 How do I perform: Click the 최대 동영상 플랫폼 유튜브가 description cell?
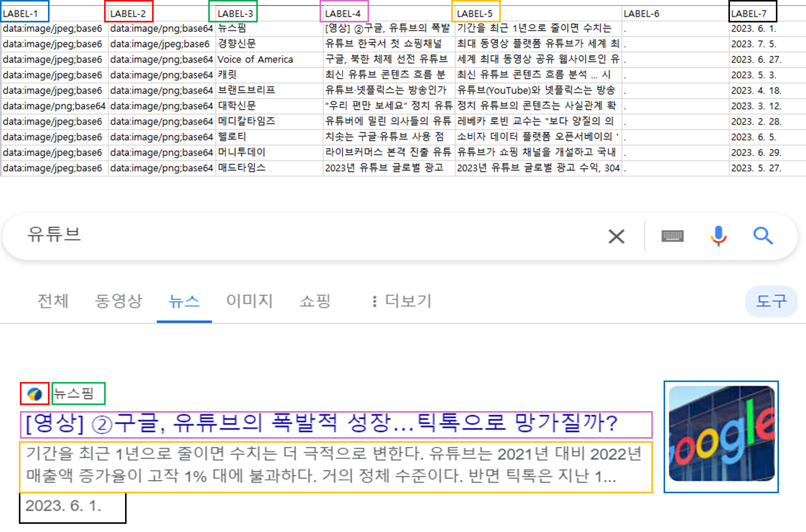(x=538, y=44)
